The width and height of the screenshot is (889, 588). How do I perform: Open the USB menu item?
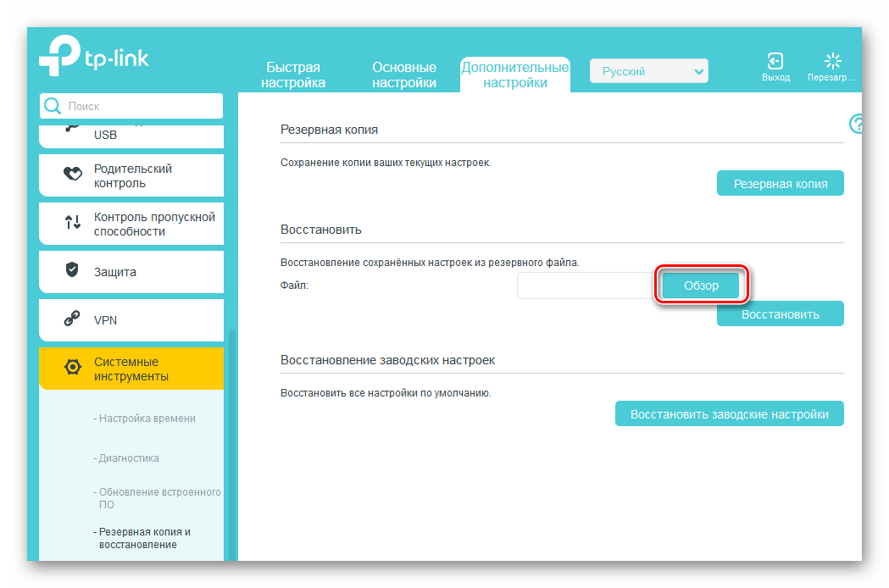click(x=131, y=135)
